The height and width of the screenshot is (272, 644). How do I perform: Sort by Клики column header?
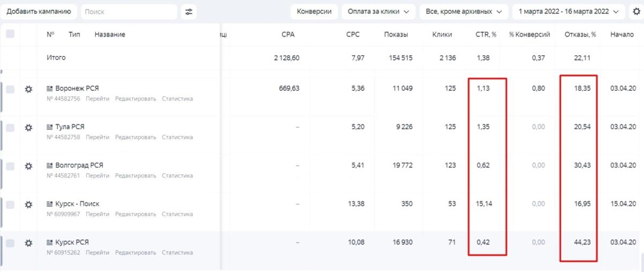click(x=442, y=34)
